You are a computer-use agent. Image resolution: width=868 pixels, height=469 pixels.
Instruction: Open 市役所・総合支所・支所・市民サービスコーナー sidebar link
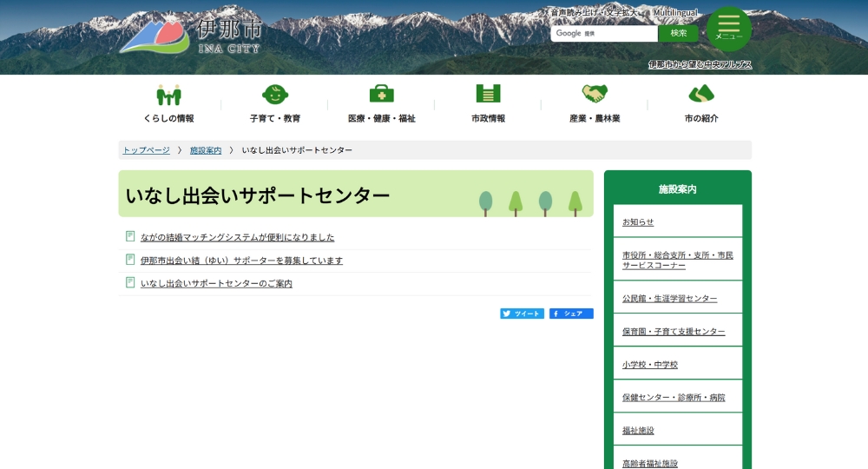point(678,261)
